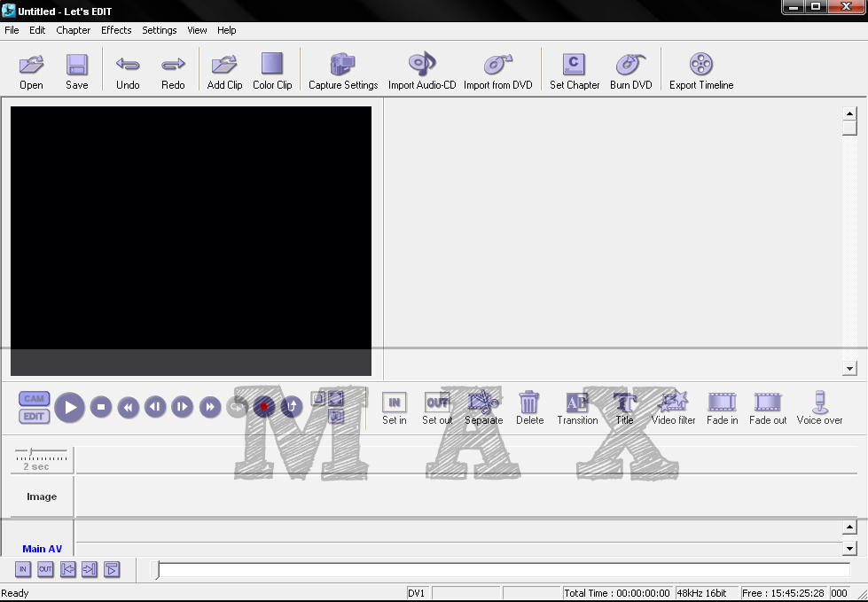Import audio with Import Audio-CD
Screen dimensions: 868x602
point(422,71)
